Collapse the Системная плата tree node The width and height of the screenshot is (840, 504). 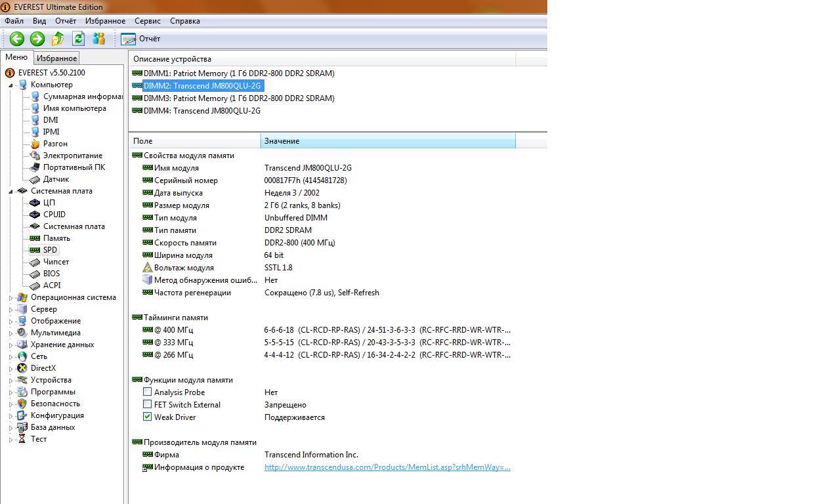click(x=11, y=191)
